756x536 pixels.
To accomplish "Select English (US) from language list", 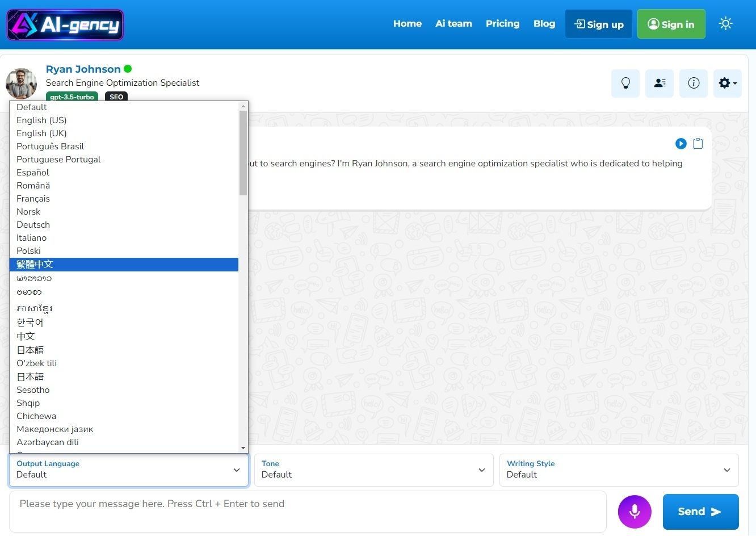I will pyautogui.click(x=41, y=120).
